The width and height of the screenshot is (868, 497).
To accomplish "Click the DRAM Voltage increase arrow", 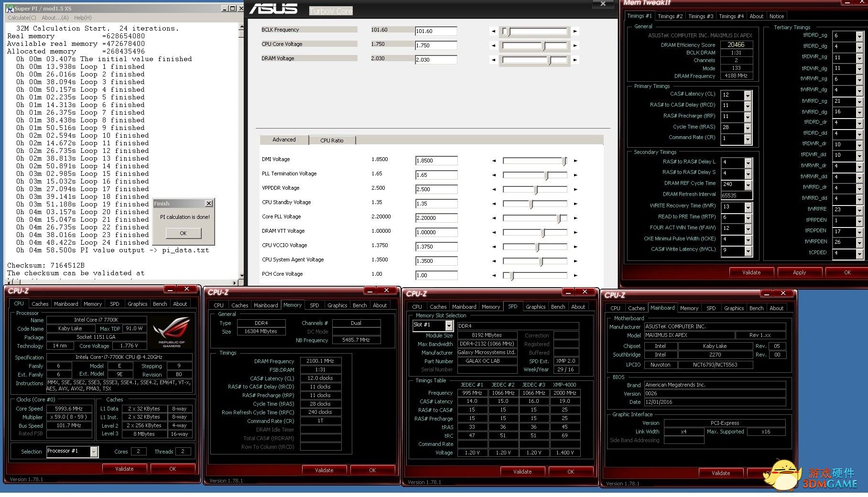I will 575,60.
